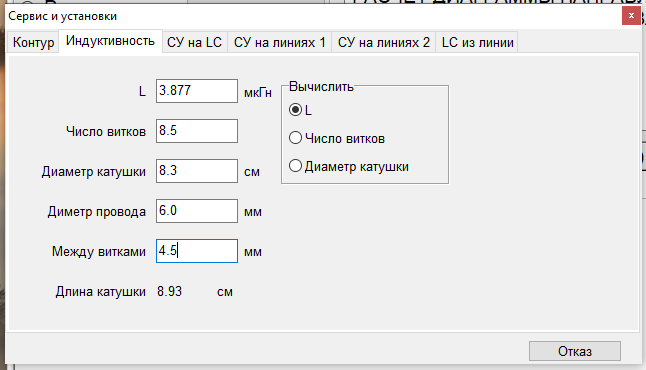Image resolution: width=646 pixels, height=370 pixels.
Task: Choose Число витков calculation radio option
Action: 295,138
